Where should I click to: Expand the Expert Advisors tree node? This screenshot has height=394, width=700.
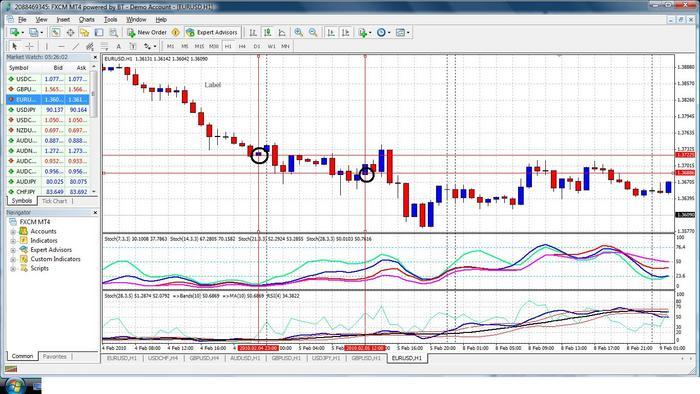(x=13, y=250)
